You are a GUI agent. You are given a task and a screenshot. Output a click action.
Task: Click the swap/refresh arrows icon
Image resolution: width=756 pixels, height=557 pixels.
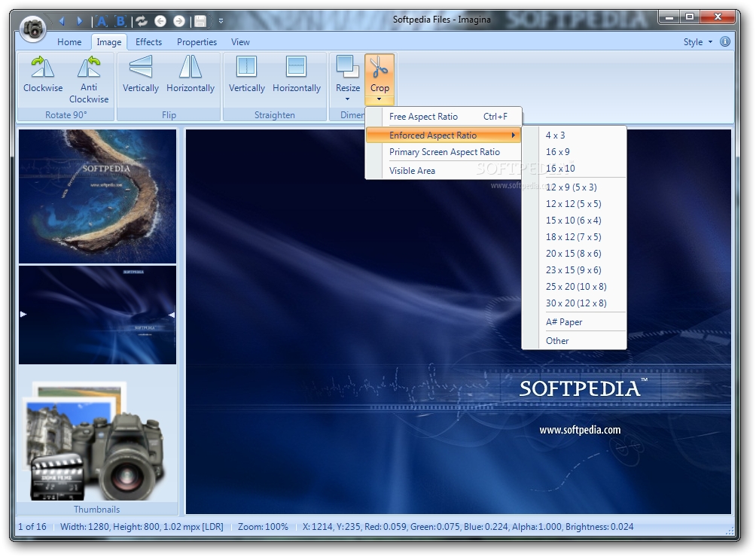(x=142, y=21)
